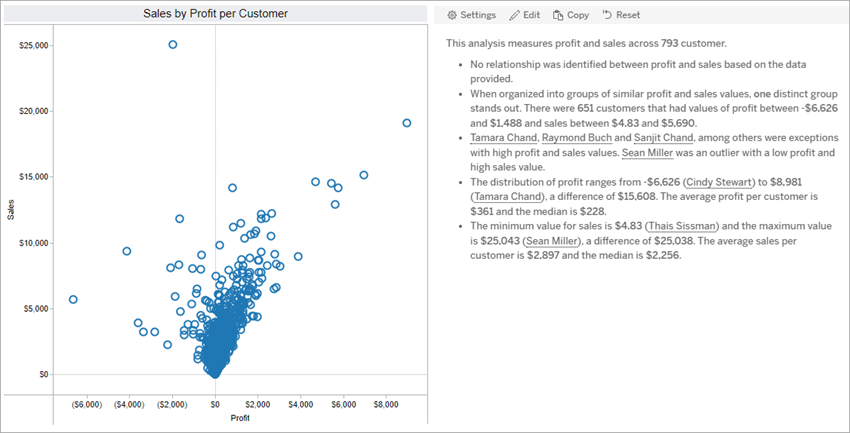850x433 pixels.
Task: Click the Copy icon in story toolbar
Action: click(x=559, y=15)
